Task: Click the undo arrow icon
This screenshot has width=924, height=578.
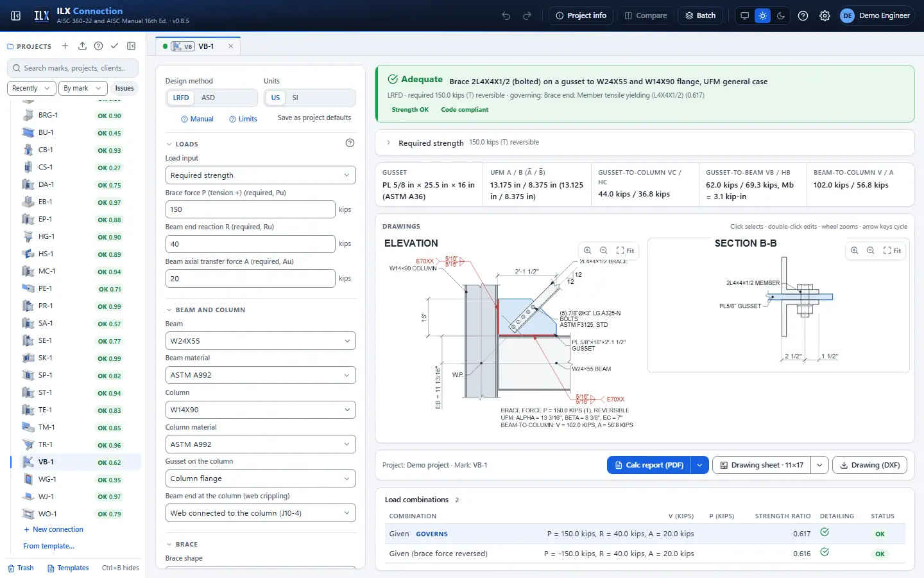Action: (506, 15)
